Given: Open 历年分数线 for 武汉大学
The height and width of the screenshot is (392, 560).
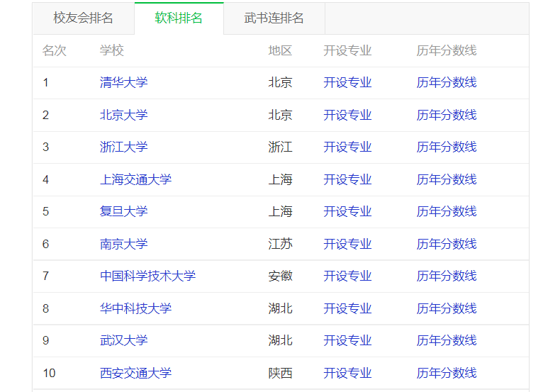Looking at the screenshot, I should (x=447, y=340).
